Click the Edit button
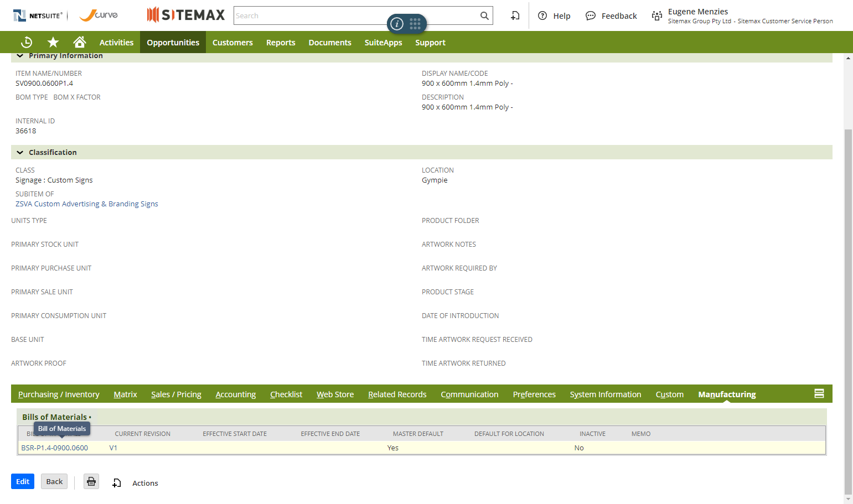The width and height of the screenshot is (853, 504). pos(23,481)
